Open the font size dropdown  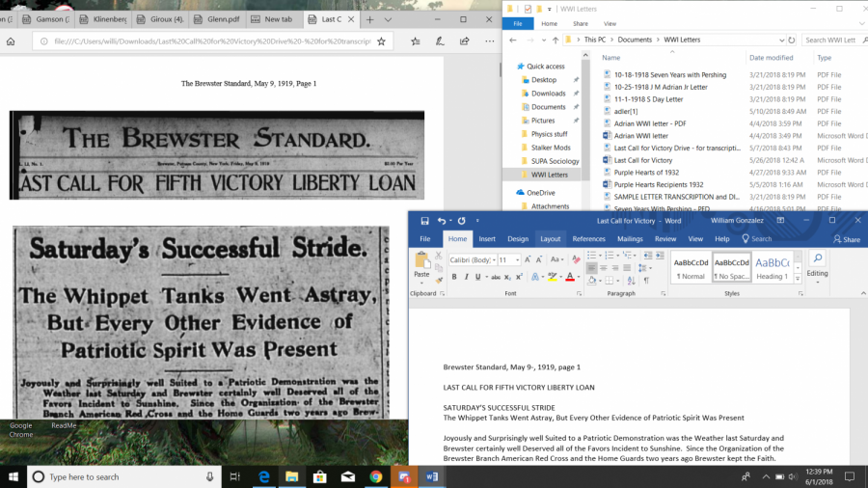pyautogui.click(x=518, y=260)
